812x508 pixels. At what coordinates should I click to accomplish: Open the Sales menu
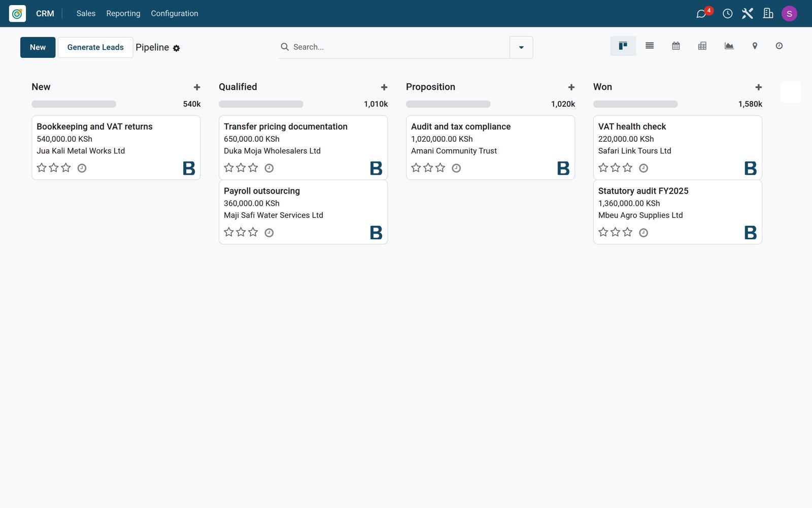[86, 14]
